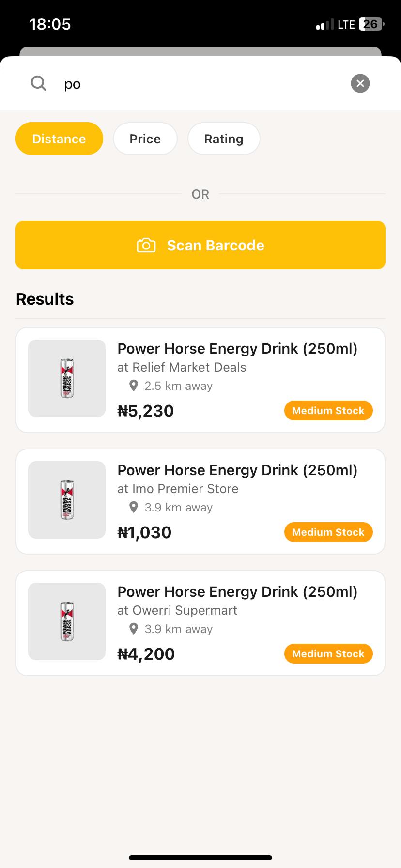
Task: Sort results by Rating
Action: click(x=223, y=139)
